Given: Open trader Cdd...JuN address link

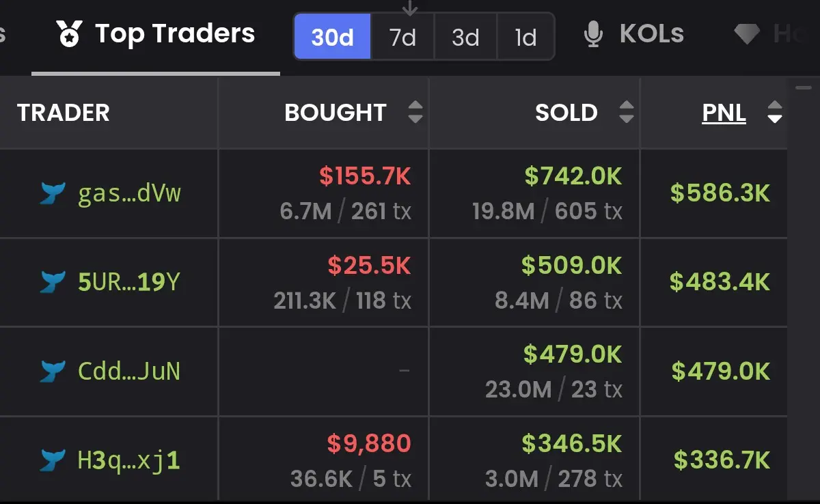Looking at the screenshot, I should tap(129, 372).
